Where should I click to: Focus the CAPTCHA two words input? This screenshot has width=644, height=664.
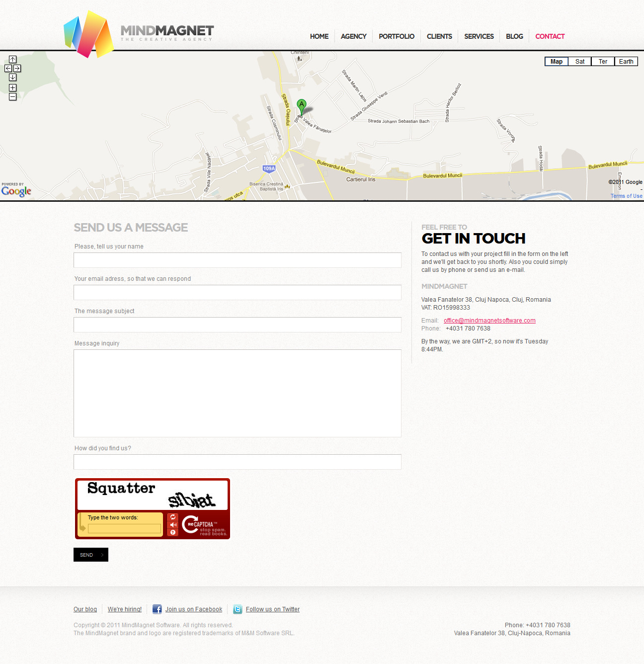point(124,529)
